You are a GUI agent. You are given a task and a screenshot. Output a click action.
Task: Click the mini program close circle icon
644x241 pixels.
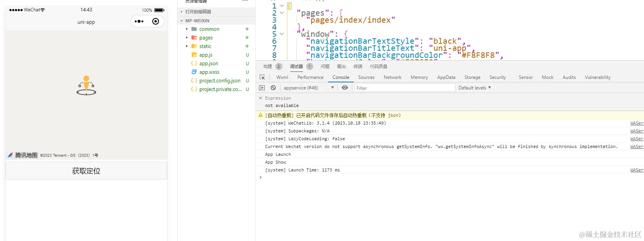point(155,21)
